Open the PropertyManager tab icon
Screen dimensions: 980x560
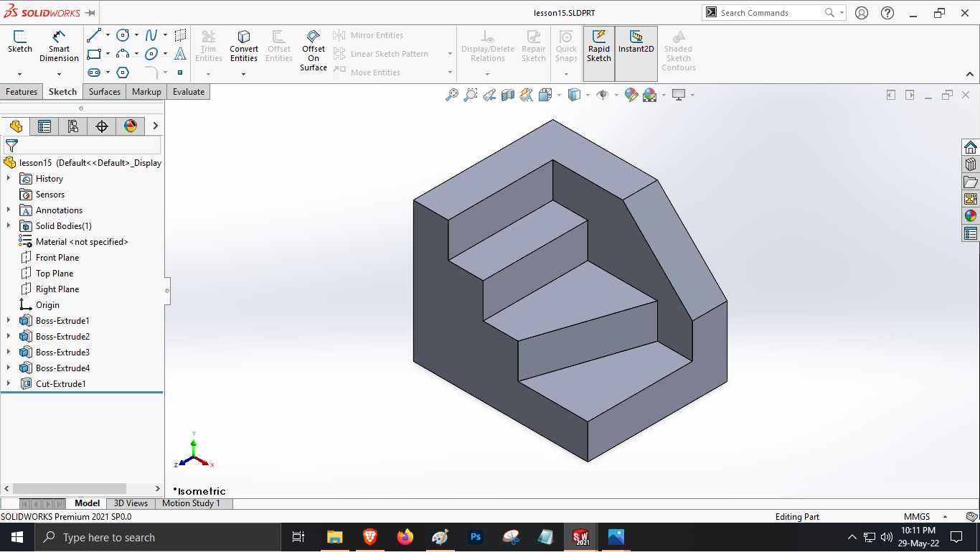[x=44, y=126]
